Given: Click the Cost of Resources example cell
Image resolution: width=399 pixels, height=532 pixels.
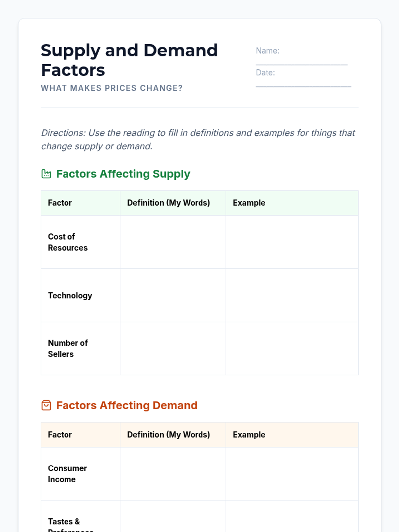Looking at the screenshot, I should point(292,242).
